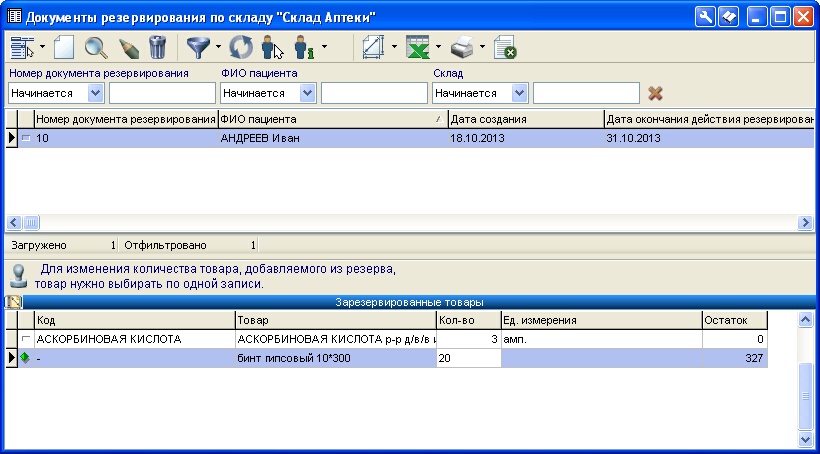
Task: Click quantity field showing 20
Action: point(469,358)
